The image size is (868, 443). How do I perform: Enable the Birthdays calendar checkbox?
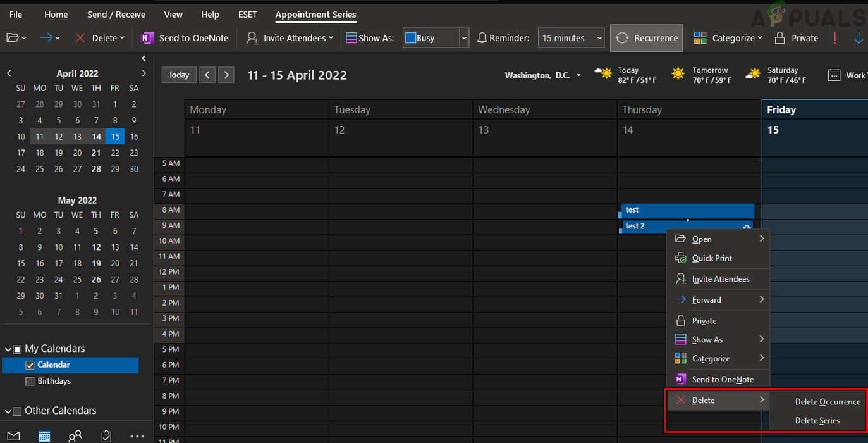pyautogui.click(x=30, y=381)
